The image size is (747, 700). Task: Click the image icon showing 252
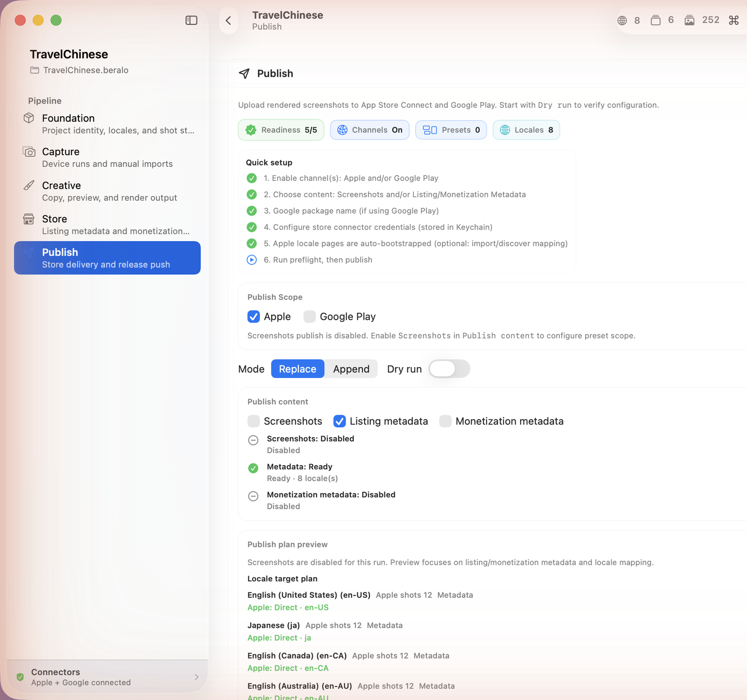tap(689, 20)
